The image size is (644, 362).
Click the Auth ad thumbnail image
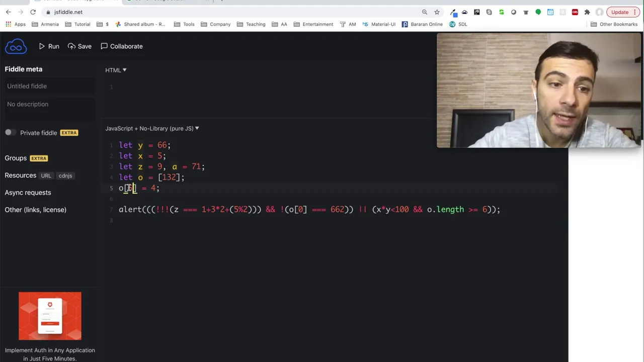coord(50,316)
